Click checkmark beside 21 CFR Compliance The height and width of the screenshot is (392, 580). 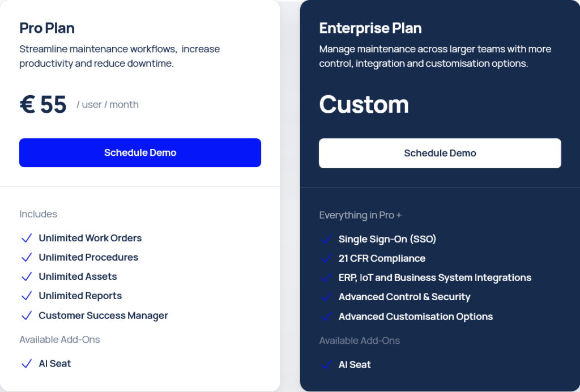(326, 258)
